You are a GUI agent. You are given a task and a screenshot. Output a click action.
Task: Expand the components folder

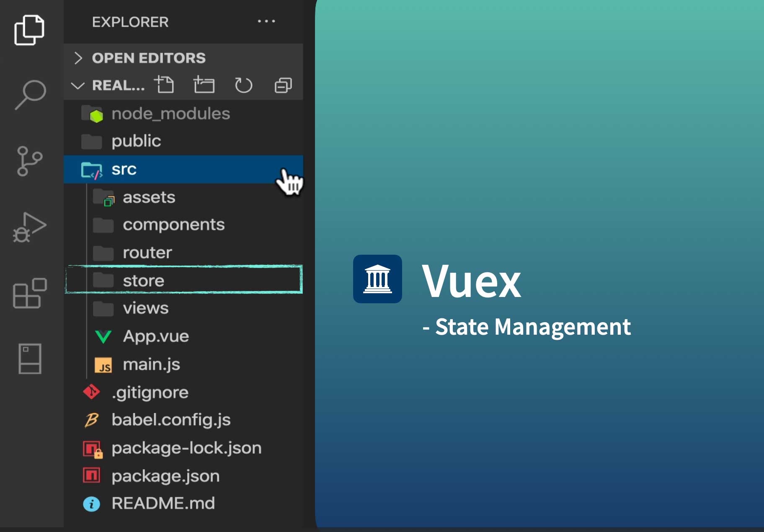click(183, 225)
